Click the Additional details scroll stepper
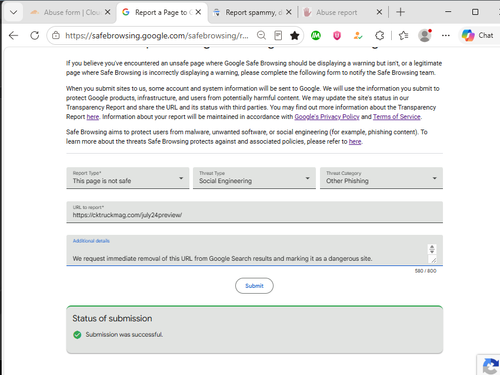Viewport: 500px width, 375px height. (432, 249)
